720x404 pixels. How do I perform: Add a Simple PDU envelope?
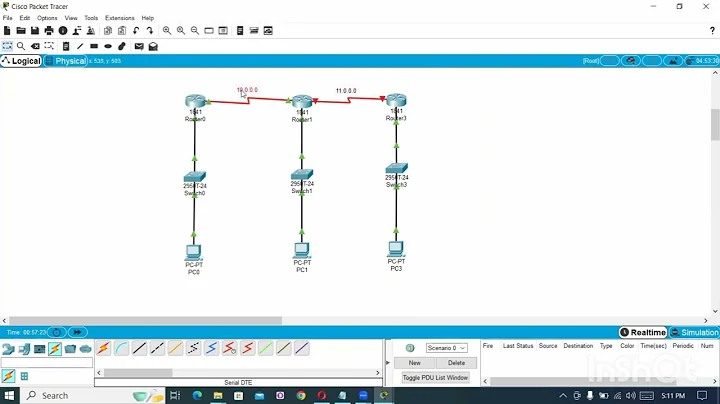coord(139,46)
